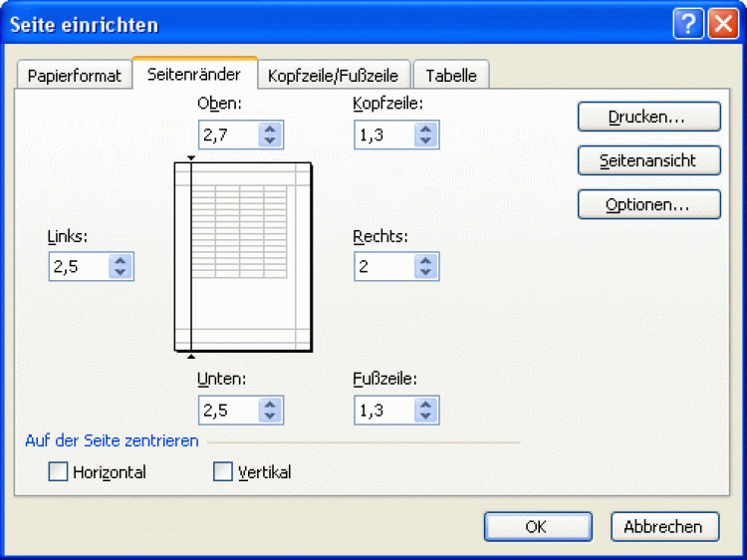Increase the Oben margin with up arrow
The width and height of the screenshot is (747, 560).
tap(270, 130)
